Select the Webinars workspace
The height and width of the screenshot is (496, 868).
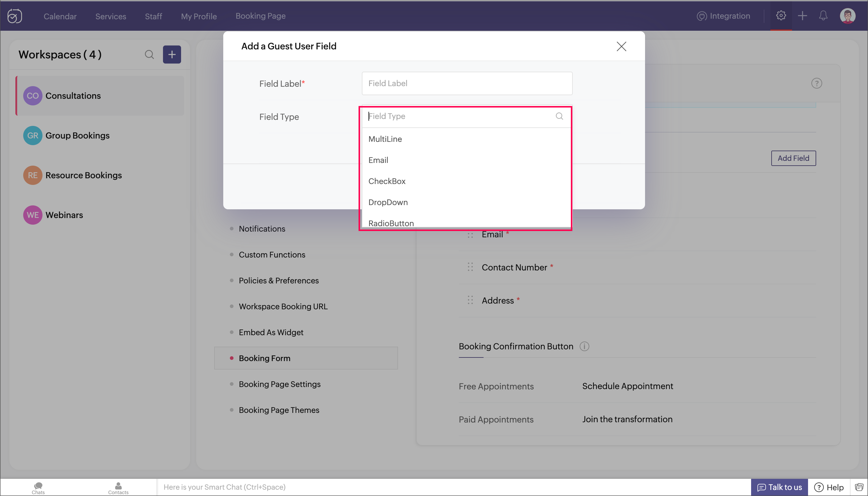64,215
